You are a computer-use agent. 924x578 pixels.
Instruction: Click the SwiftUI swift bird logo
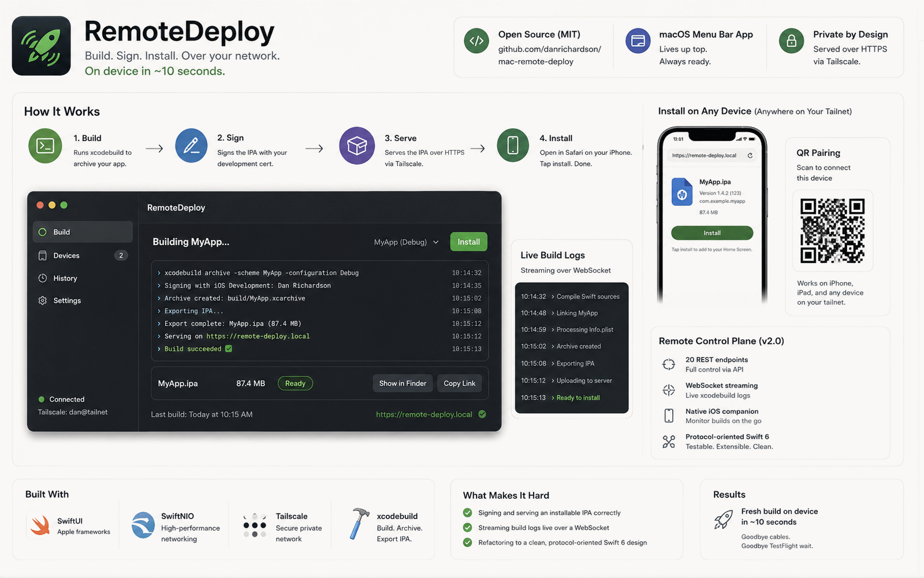pyautogui.click(x=40, y=525)
